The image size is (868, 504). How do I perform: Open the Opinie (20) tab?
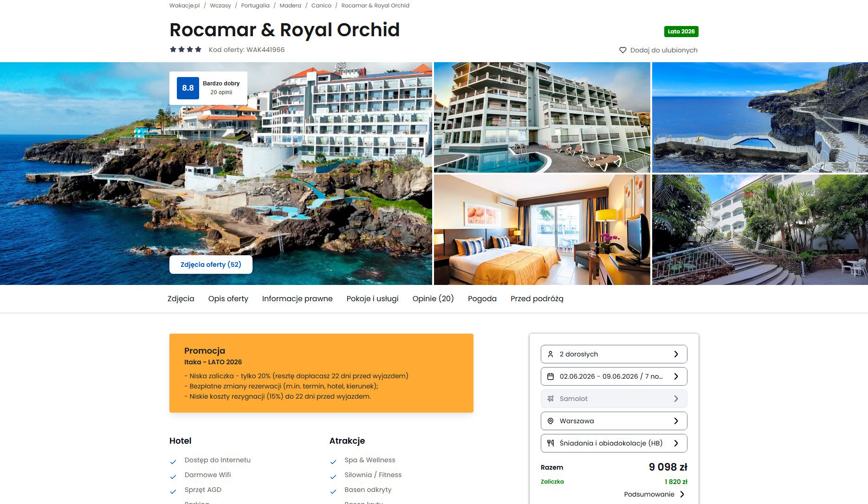[x=433, y=299]
